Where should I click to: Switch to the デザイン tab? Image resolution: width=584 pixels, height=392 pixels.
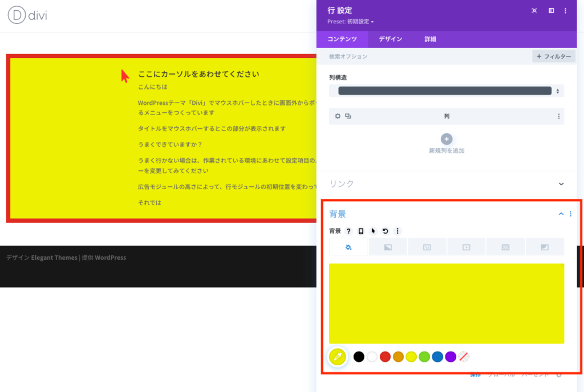coord(391,39)
